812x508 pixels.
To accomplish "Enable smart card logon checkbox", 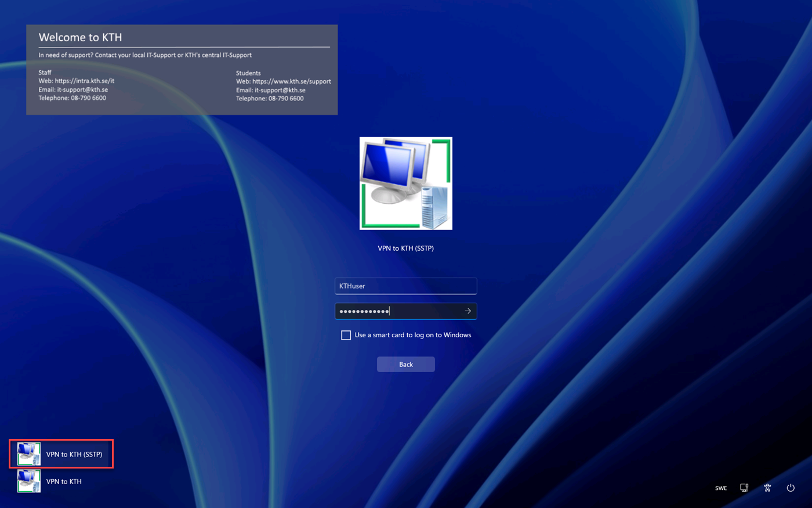I will (346, 335).
